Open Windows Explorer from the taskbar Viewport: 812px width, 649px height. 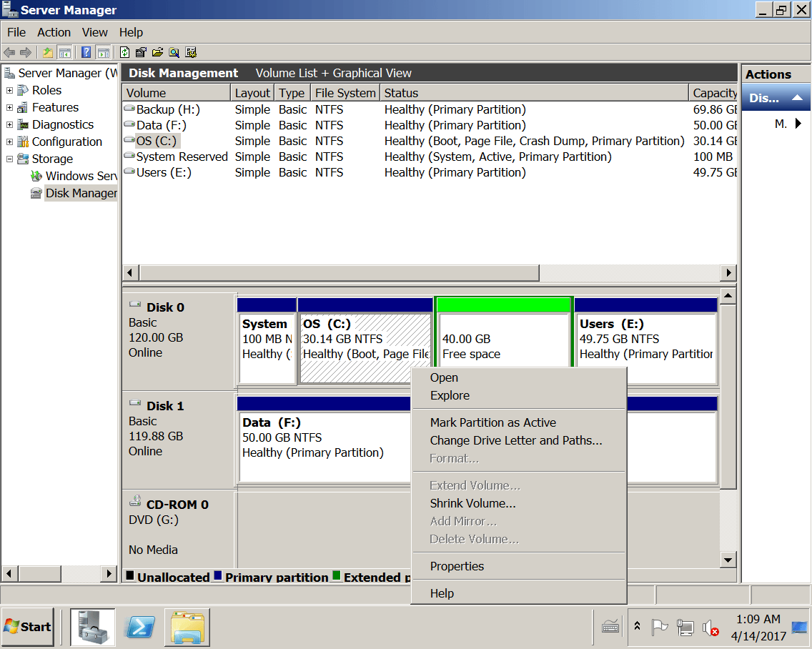187,628
